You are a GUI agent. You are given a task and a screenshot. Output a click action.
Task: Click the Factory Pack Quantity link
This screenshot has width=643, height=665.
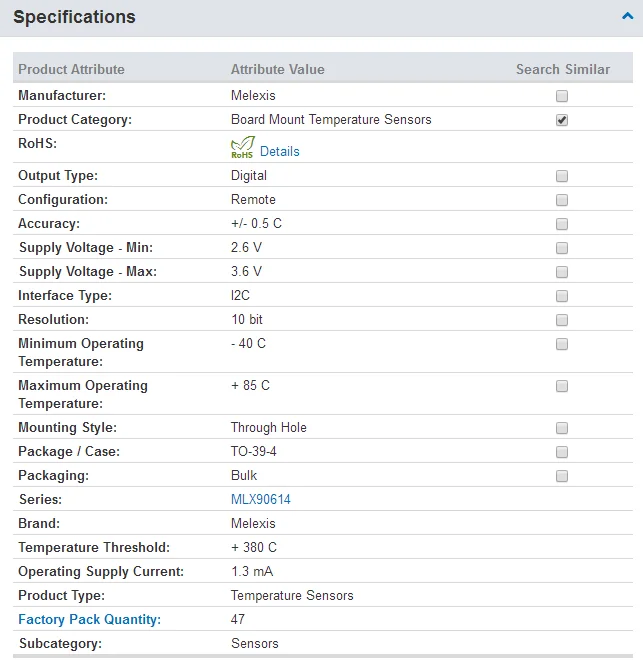pos(89,619)
